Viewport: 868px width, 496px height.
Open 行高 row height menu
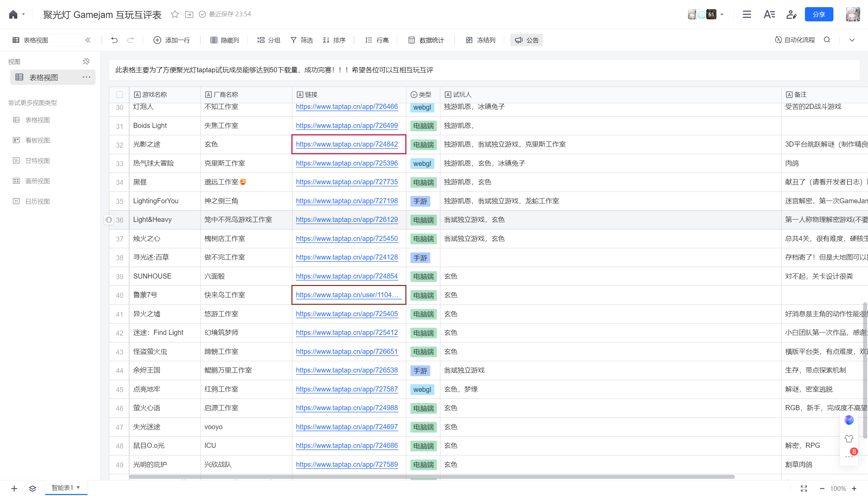[x=377, y=40]
